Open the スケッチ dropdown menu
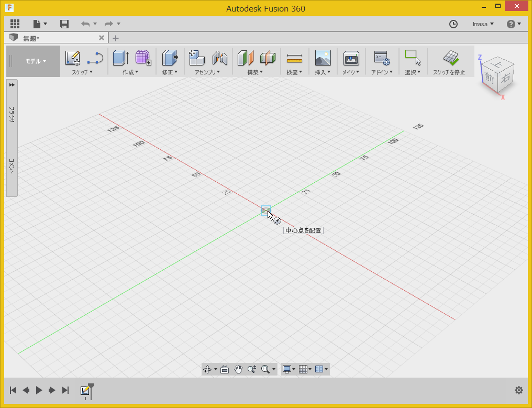The height and width of the screenshot is (408, 532). [82, 72]
